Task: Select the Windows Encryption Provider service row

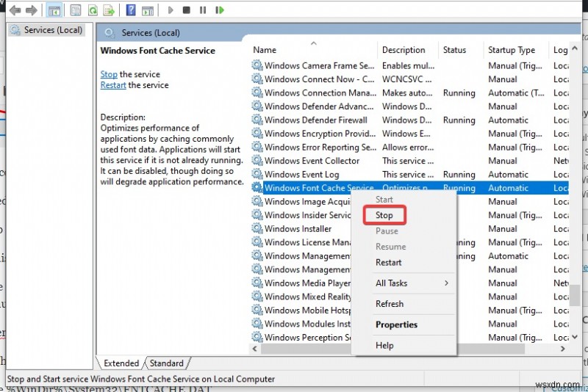Action: pyautogui.click(x=410, y=134)
